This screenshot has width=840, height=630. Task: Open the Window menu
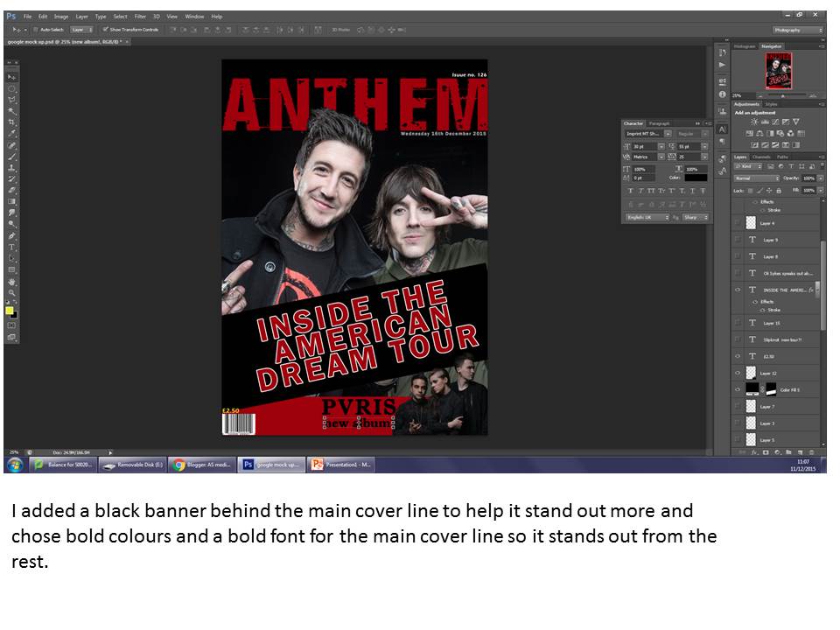[194, 17]
